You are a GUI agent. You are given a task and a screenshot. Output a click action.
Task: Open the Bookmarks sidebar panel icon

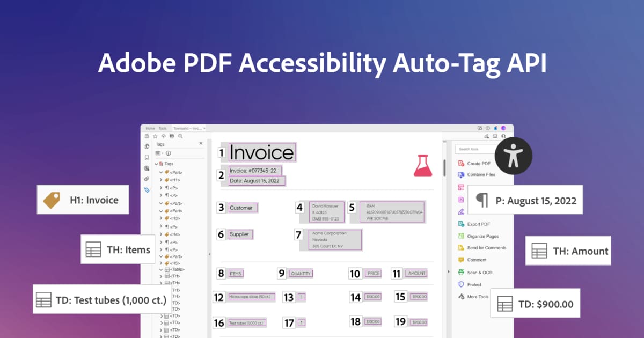click(x=147, y=157)
